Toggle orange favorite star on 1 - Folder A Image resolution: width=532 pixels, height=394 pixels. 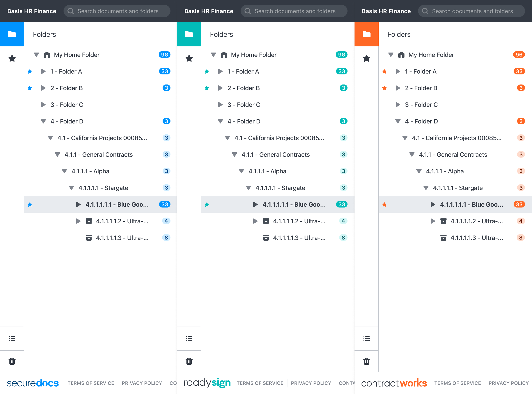click(384, 71)
